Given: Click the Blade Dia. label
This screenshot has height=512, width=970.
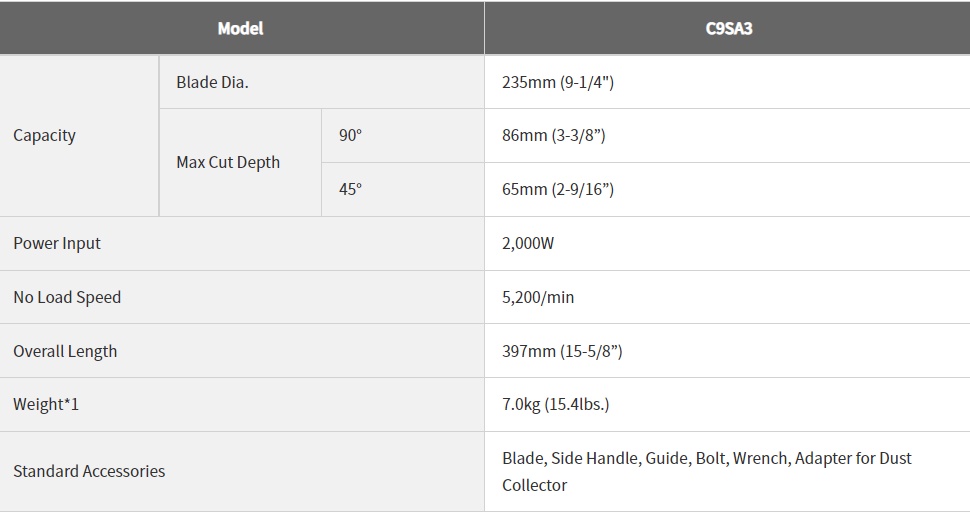Looking at the screenshot, I should pyautogui.click(x=212, y=82).
